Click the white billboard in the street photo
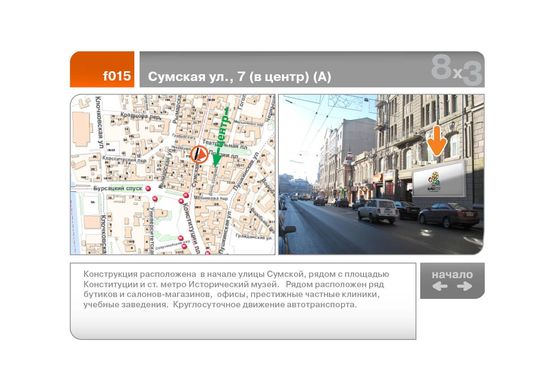 click(x=439, y=180)
